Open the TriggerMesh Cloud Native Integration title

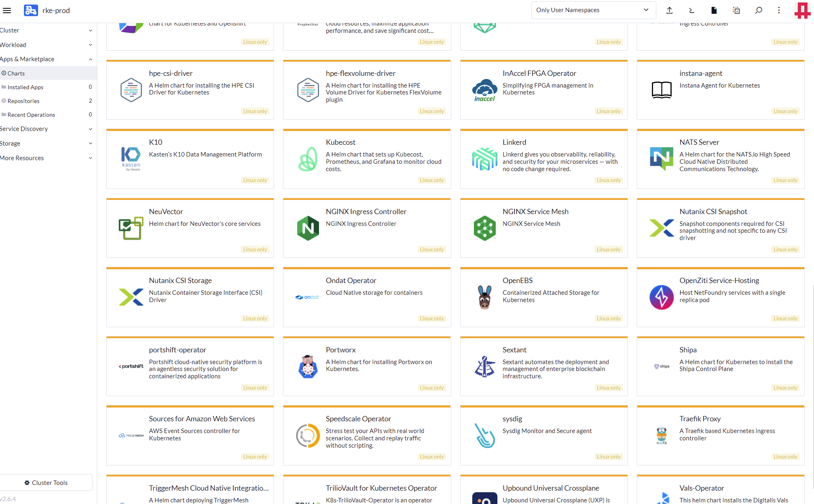click(208, 488)
